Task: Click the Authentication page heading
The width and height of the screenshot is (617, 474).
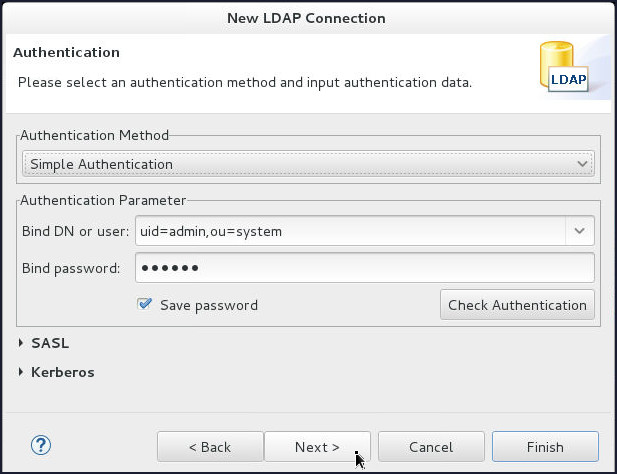Action: pos(66,52)
